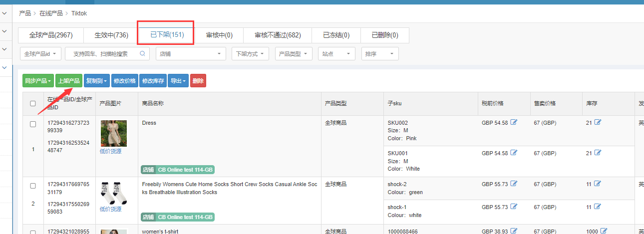Click product name 'Dress'
Image resolution: width=644 pixels, height=234 pixels.
[149, 123]
